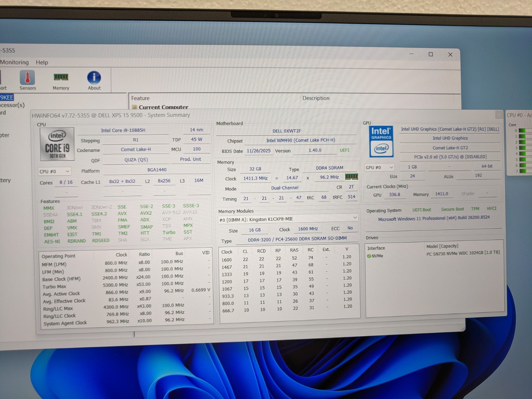This screenshot has width=532, height=399.
Task: Click the DDR4-3200 module type field
Action: (297, 239)
